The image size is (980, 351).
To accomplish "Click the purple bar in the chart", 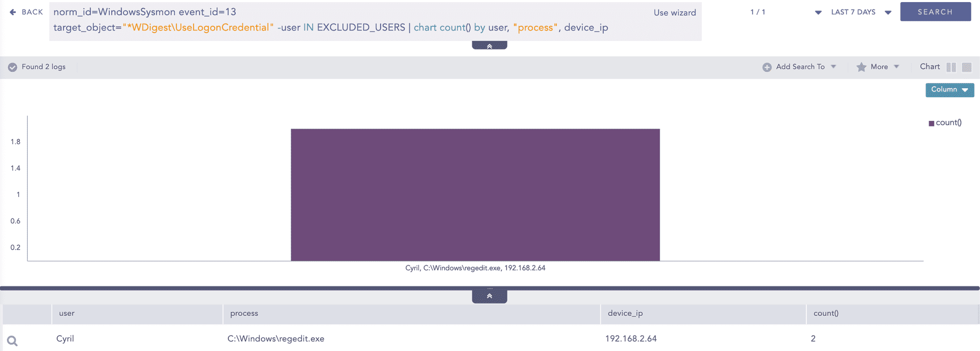I will coord(475,194).
